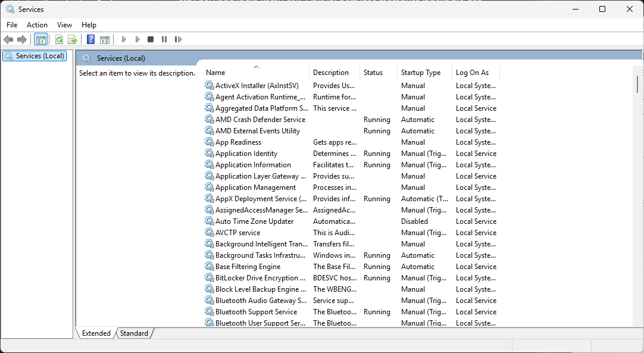
Task: Click the Start Service play icon
Action: 124,39
